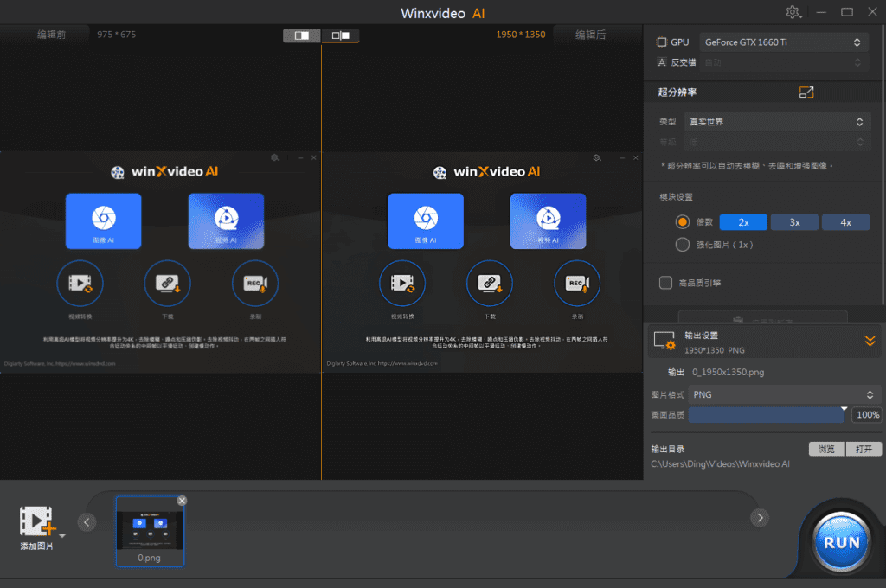Select the 倍数 radio button
Screen dimensions: 886x588
click(683, 222)
